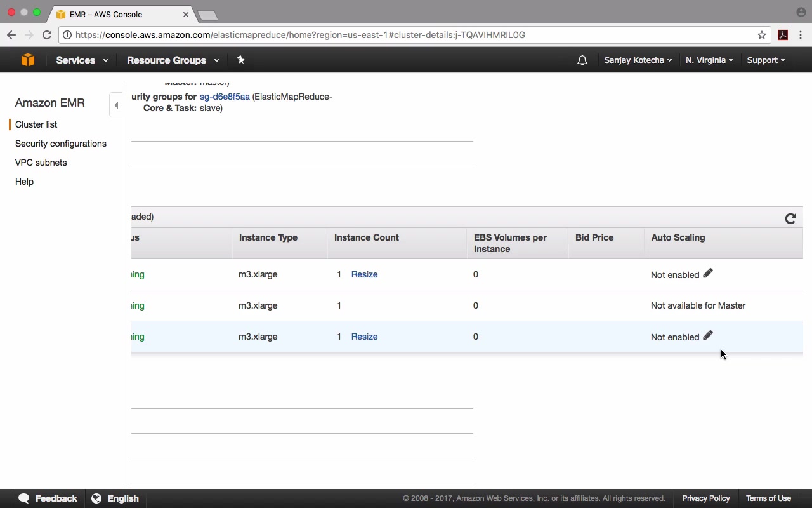Open Security configurations in the sidebar
This screenshot has width=812, height=508.
pyautogui.click(x=61, y=144)
